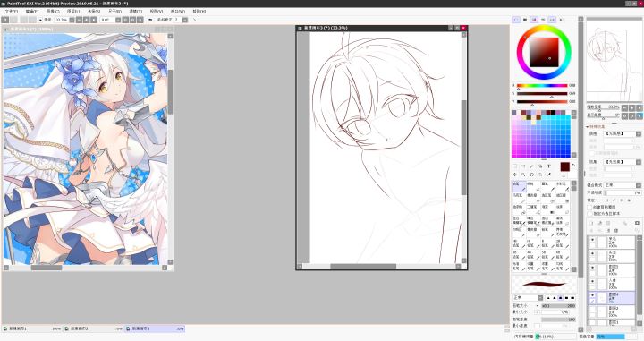Open the 滤镜 Filter menu

click(136, 11)
